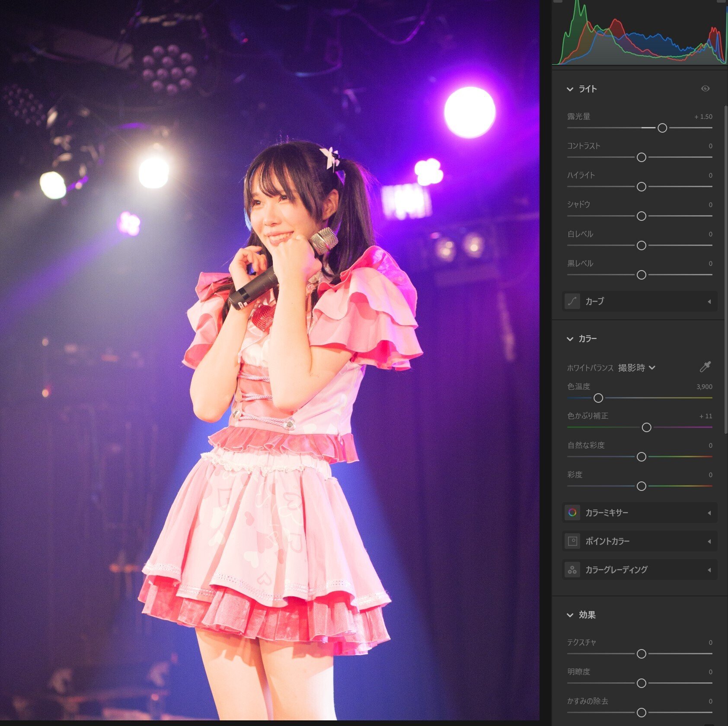Click the ホワイトバランス label
Viewport: 728px width, 726px height.
click(590, 368)
